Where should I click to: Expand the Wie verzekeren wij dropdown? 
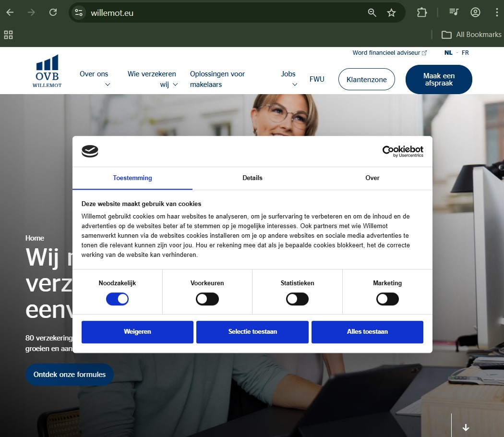tap(152, 79)
